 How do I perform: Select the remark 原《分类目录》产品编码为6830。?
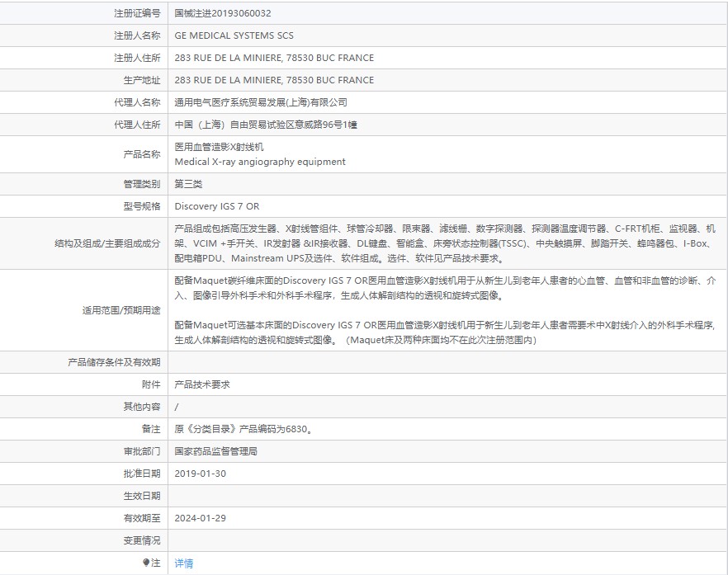[x=243, y=429]
